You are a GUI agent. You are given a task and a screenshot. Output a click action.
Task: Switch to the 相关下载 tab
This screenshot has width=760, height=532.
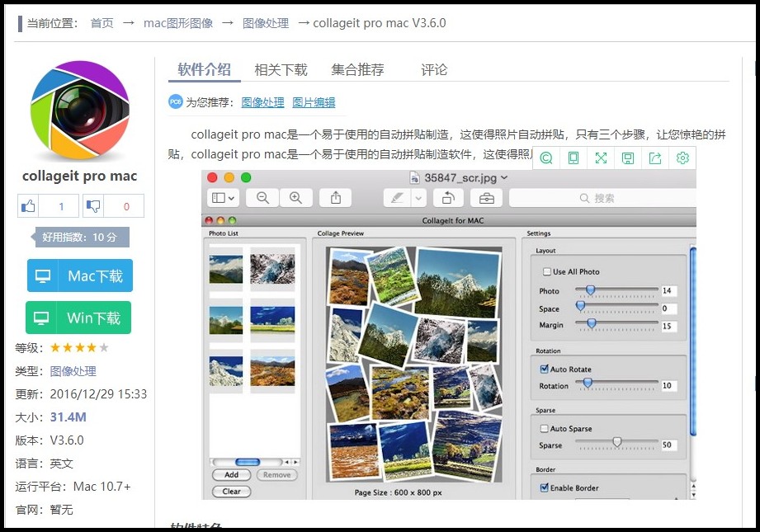pos(281,70)
